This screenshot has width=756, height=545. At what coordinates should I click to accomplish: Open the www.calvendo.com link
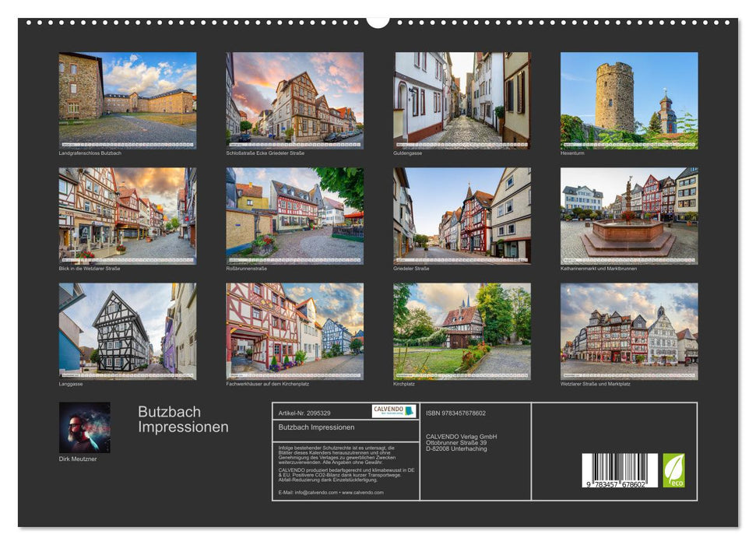click(363, 493)
